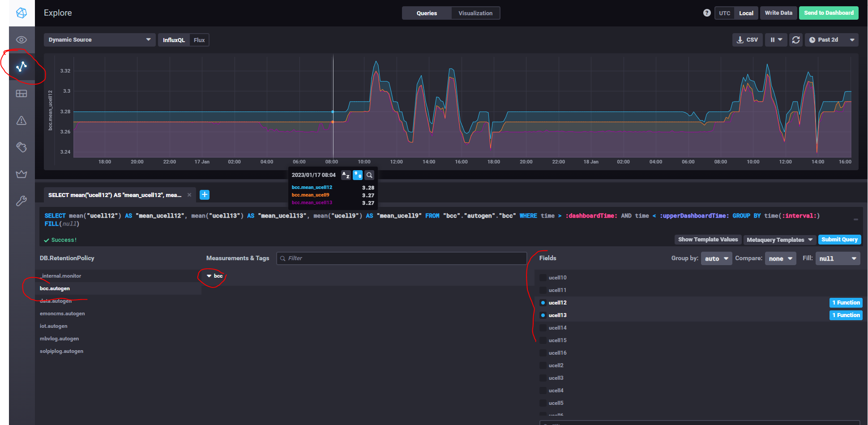Click bcc.mean_ucell9 series in tooltip
This screenshot has width=868, height=425.
click(311, 195)
